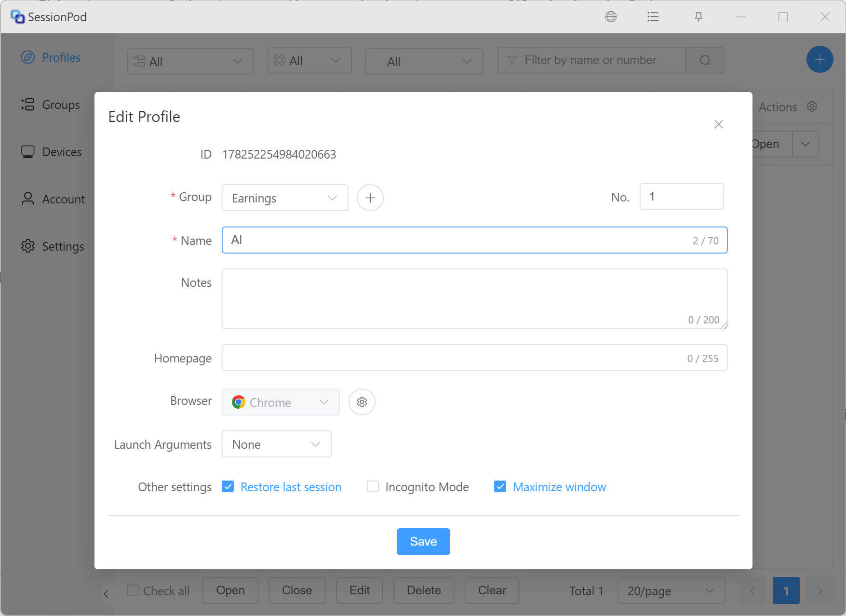Go to page 1 in pagination
The image size is (846, 616).
pyautogui.click(x=786, y=590)
